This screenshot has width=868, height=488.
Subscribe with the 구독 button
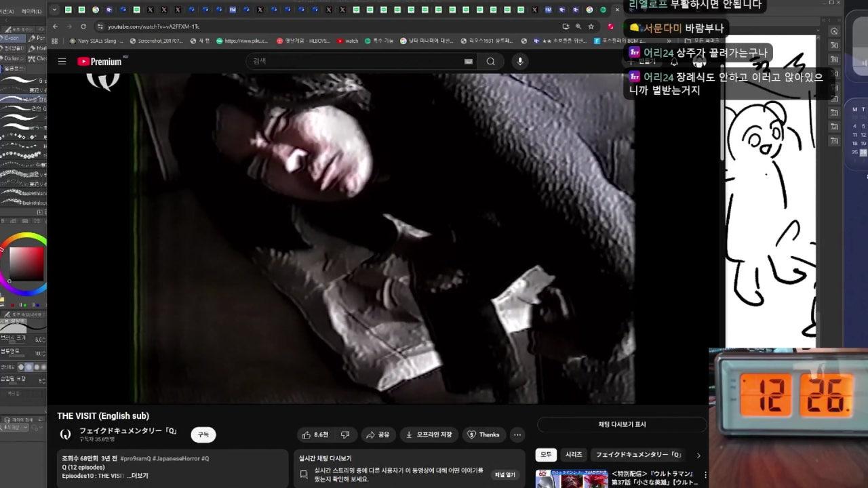pyautogui.click(x=203, y=434)
